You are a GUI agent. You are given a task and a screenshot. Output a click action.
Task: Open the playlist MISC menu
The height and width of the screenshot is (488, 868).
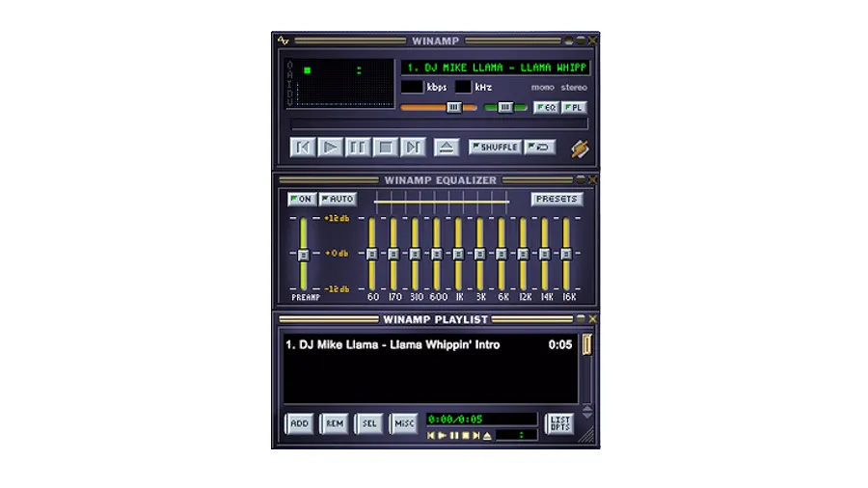pos(404,423)
